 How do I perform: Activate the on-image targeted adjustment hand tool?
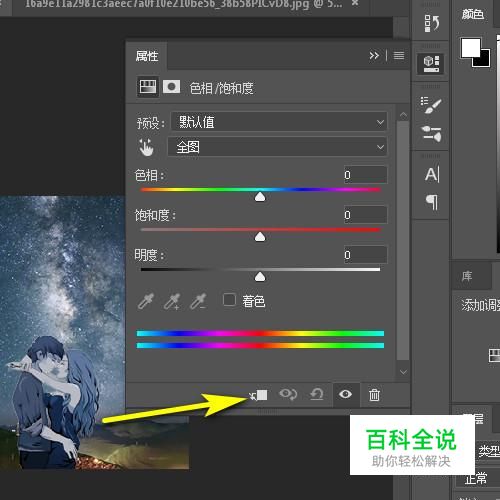pyautogui.click(x=146, y=147)
